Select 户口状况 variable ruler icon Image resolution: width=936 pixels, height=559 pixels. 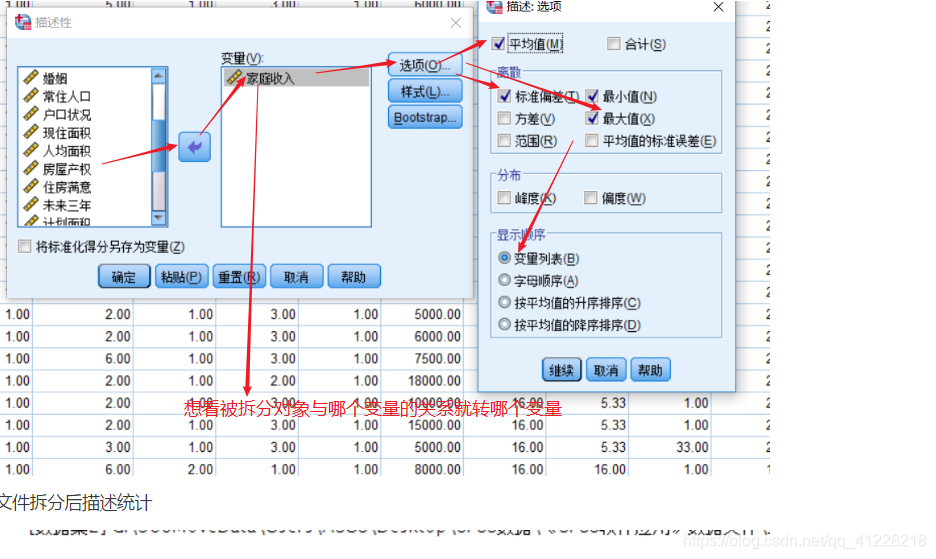click(30, 114)
